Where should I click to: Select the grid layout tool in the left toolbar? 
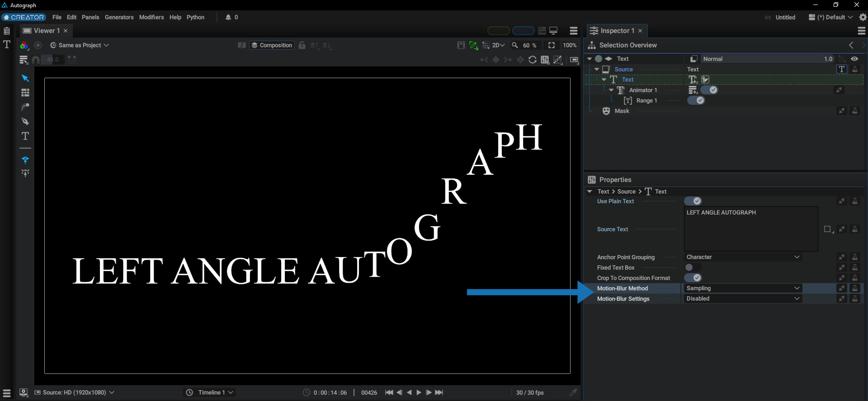tap(25, 93)
